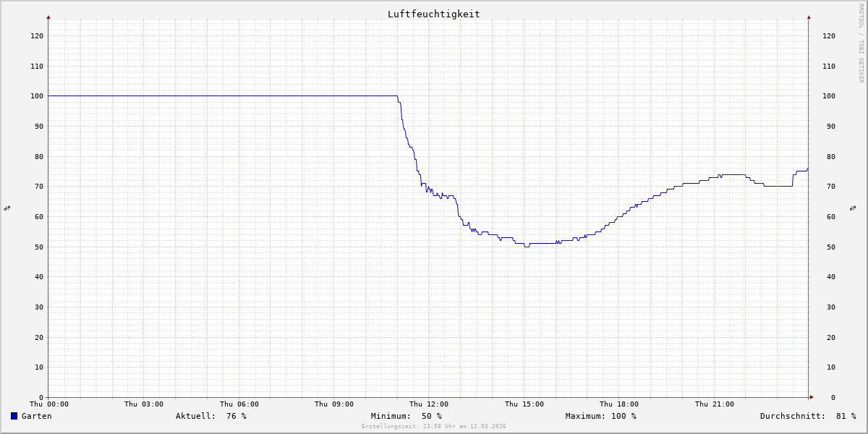Image resolution: width=868 pixels, height=434 pixels.
Task: Click the RRDTOOL / TOBI OETIKER watermark
Action: pos(861,43)
